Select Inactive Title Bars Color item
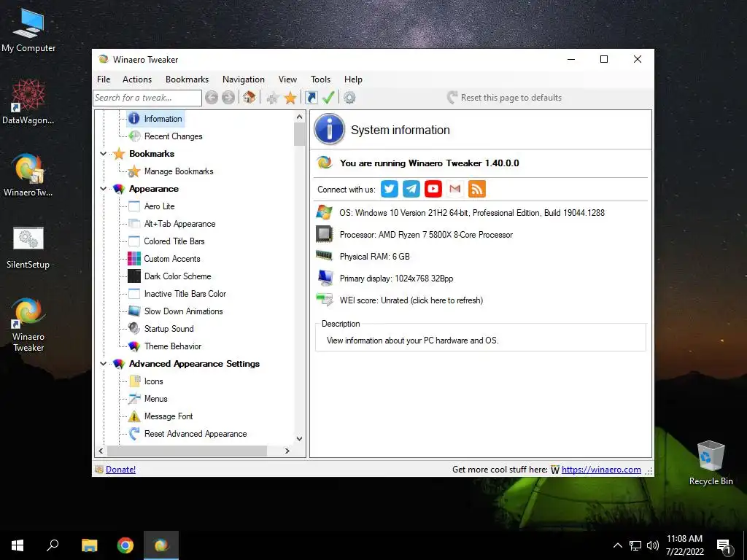This screenshot has width=747, height=560. click(x=185, y=294)
